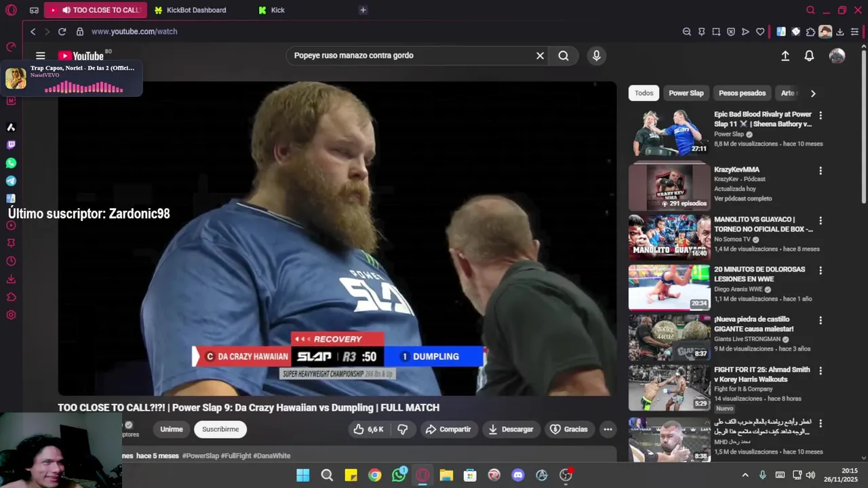
Task: Open browser extensions puzzle icon
Action: [x=810, y=32]
